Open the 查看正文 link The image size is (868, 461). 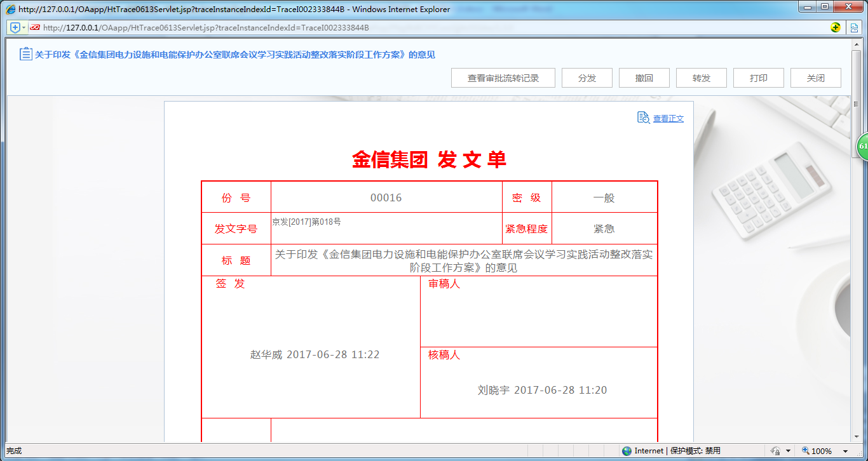668,118
